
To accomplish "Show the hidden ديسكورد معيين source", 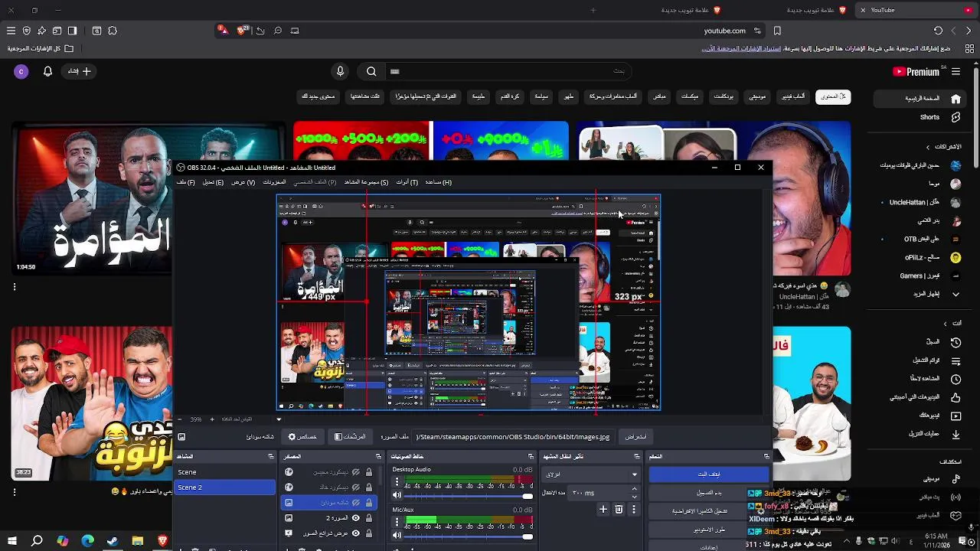I will coord(355,472).
